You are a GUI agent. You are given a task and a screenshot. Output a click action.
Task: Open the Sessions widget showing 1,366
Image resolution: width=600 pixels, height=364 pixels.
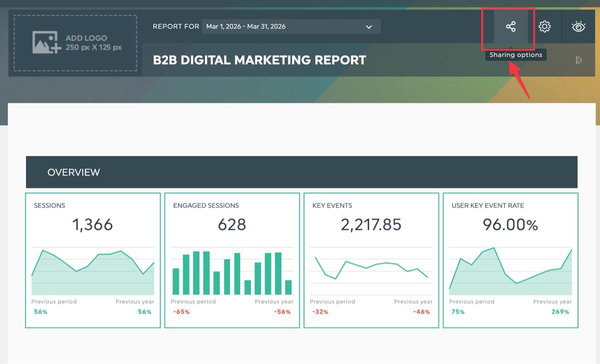pyautogui.click(x=93, y=260)
